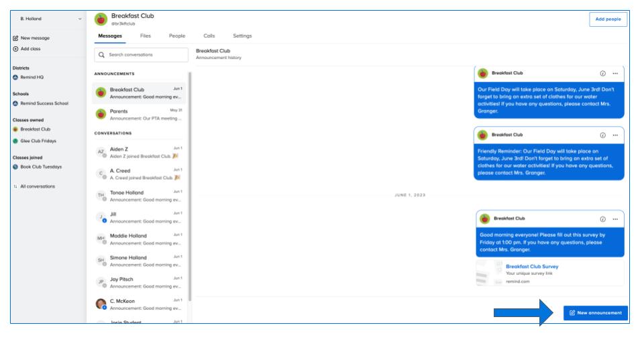644x362 pixels.
Task: Open more options on first Field Day announcement
Action: pos(615,73)
